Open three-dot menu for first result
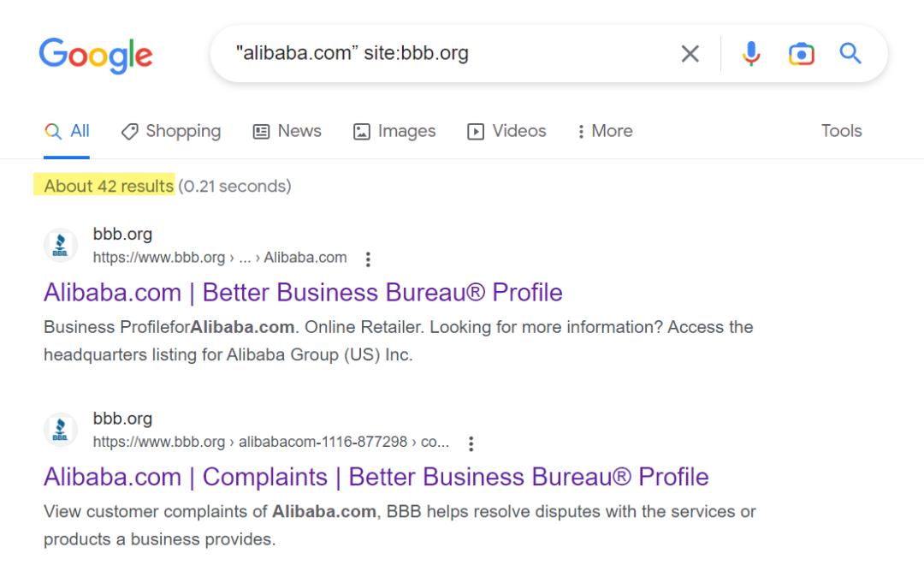This screenshot has width=924, height=571. click(x=368, y=259)
